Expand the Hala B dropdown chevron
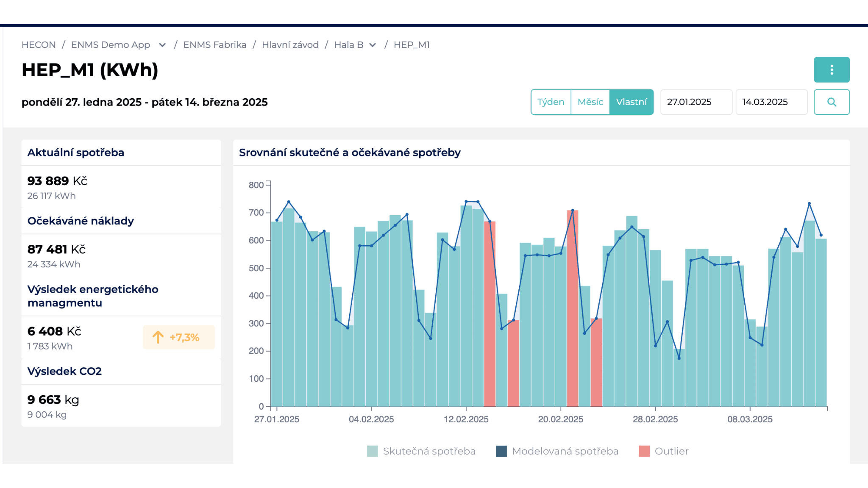The width and height of the screenshot is (868, 488). click(373, 45)
